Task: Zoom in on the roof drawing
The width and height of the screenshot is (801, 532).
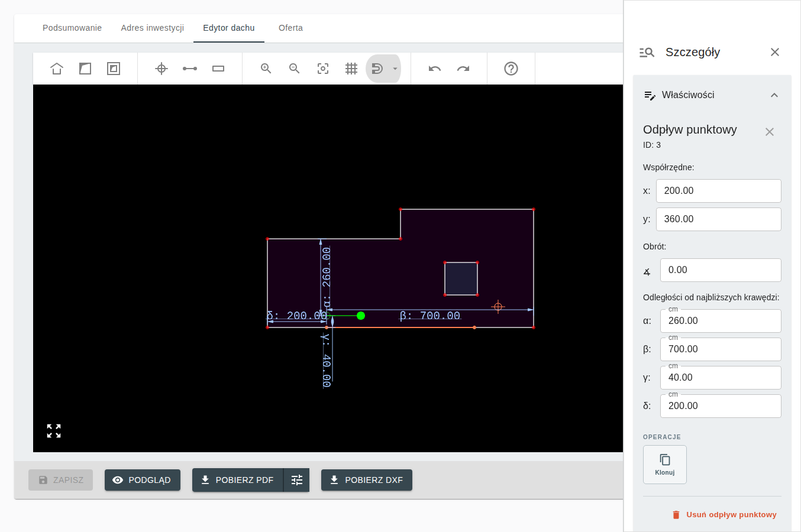Action: [x=266, y=69]
